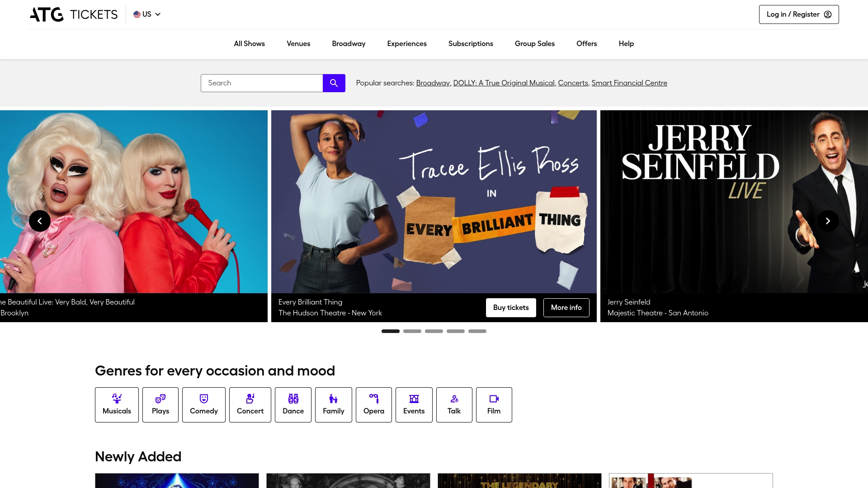Screen dimensions: 868x488
Task: Jump to the third carousel indicator
Action: pos(434,331)
